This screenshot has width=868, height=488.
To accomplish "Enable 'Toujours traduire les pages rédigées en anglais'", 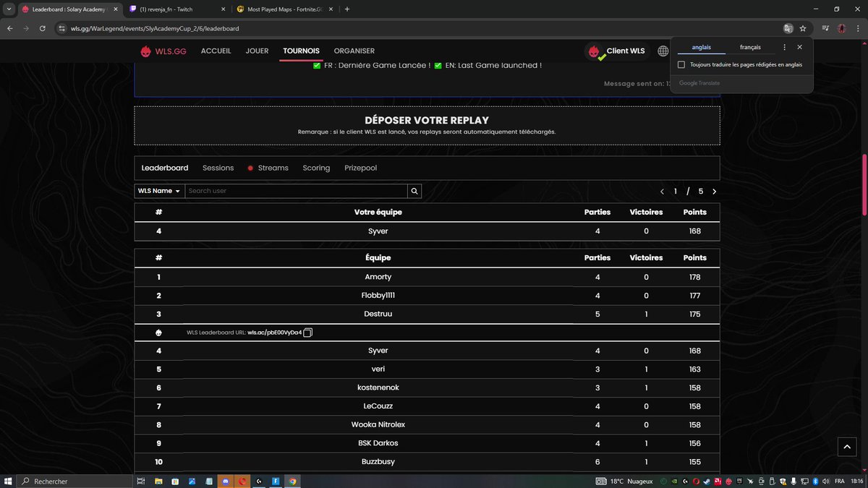I will [681, 64].
